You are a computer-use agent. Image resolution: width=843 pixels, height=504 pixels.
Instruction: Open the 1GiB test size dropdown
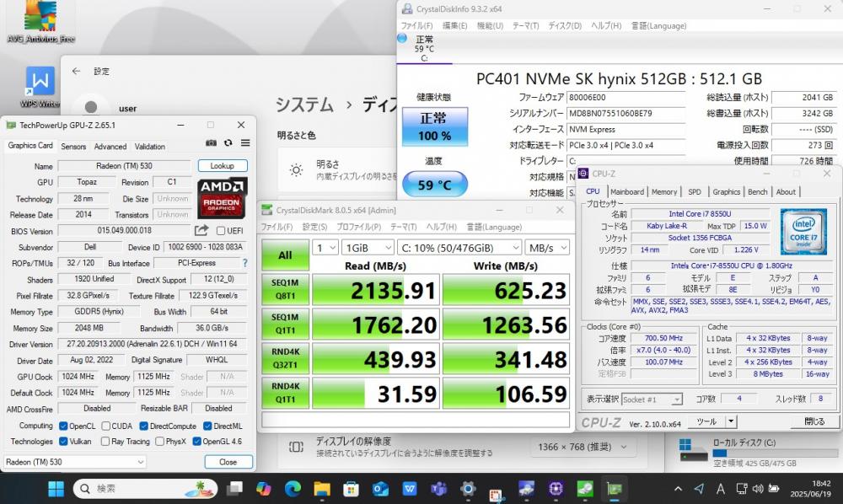tap(368, 248)
